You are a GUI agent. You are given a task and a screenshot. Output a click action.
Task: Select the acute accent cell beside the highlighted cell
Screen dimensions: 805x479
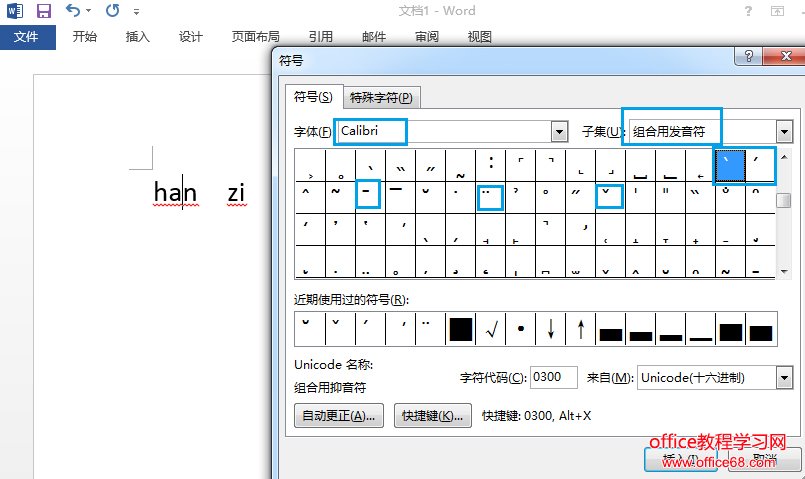(x=760, y=166)
